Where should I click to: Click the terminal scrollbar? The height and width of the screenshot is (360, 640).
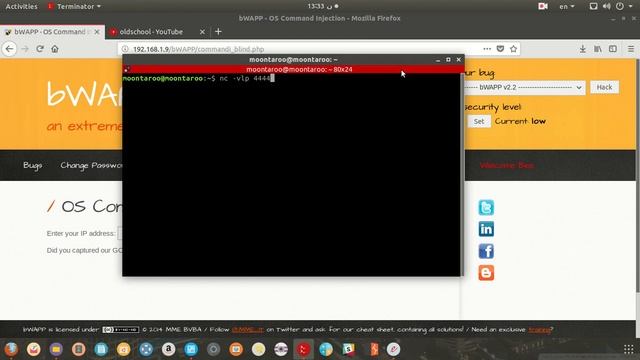(462, 175)
